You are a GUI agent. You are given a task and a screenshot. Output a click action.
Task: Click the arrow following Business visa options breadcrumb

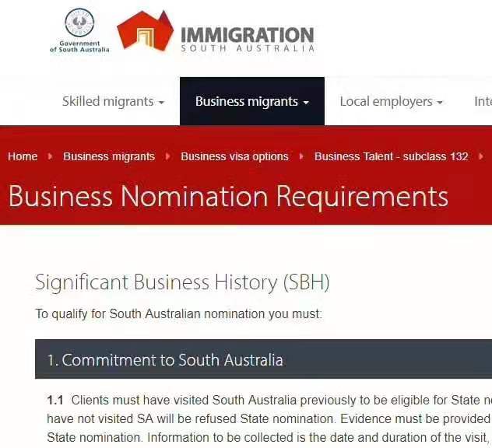pyautogui.click(x=301, y=156)
